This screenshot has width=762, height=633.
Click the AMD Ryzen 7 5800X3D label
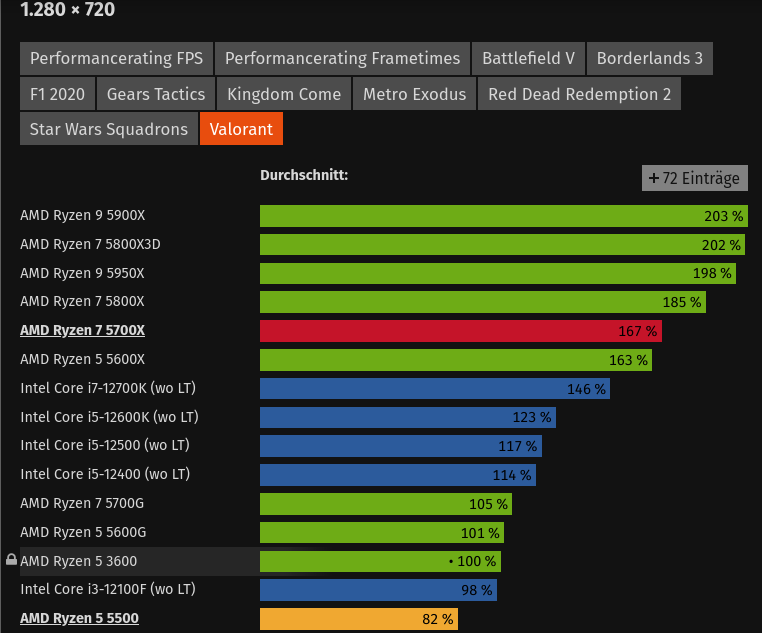[x=90, y=244]
